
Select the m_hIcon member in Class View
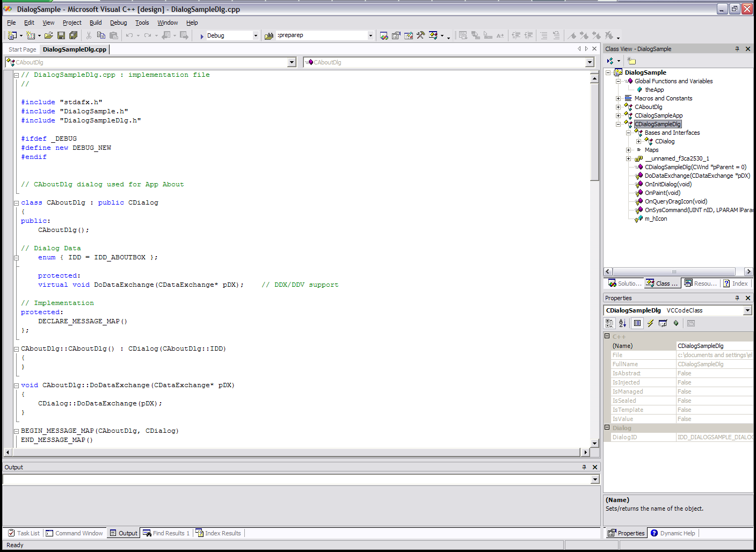tap(656, 219)
